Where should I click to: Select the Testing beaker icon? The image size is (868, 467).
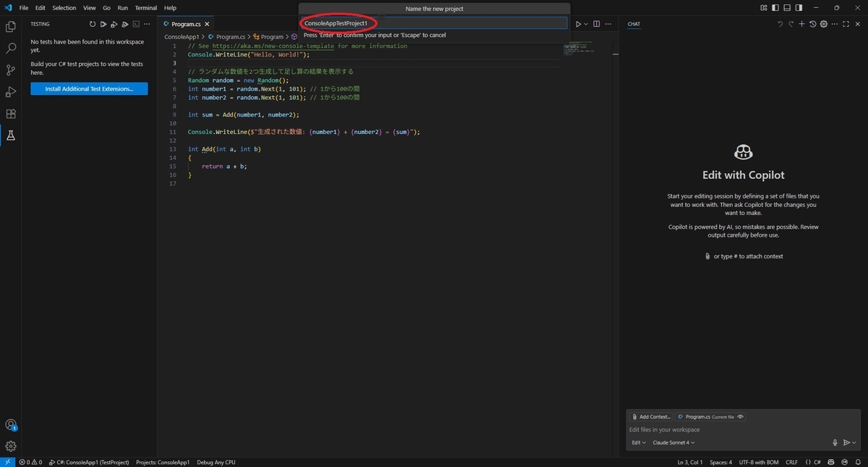tap(11, 135)
